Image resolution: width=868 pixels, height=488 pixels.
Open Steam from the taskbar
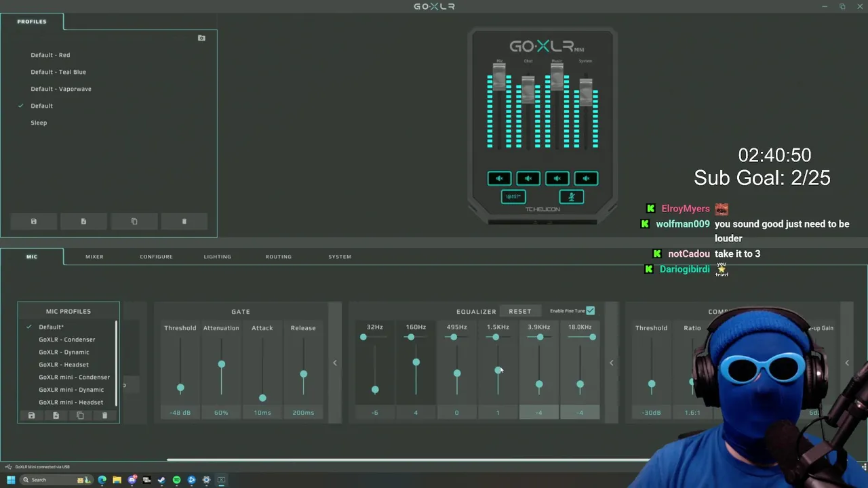point(161,480)
